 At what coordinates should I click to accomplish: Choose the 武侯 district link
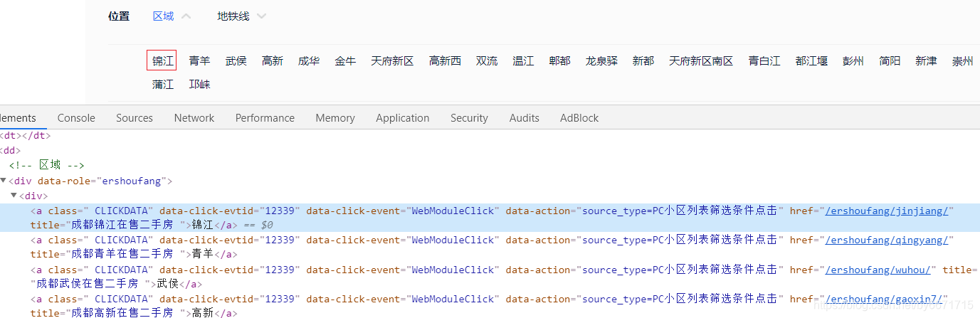[x=236, y=61]
